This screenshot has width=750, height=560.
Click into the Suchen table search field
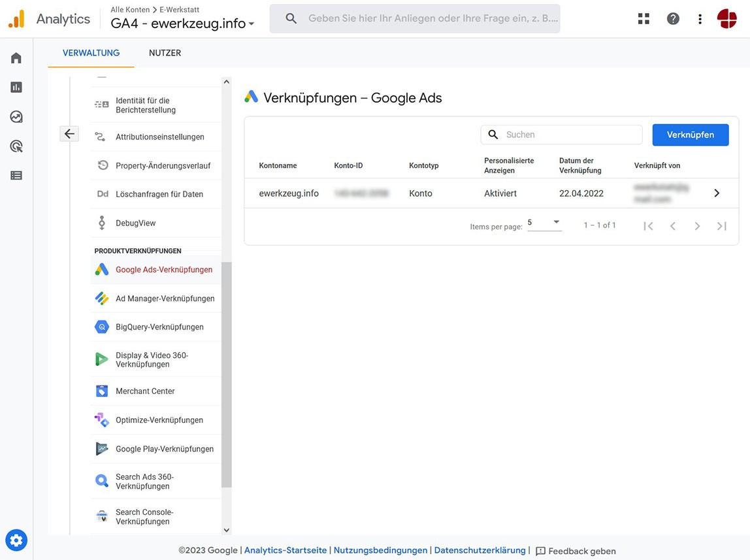tap(562, 135)
